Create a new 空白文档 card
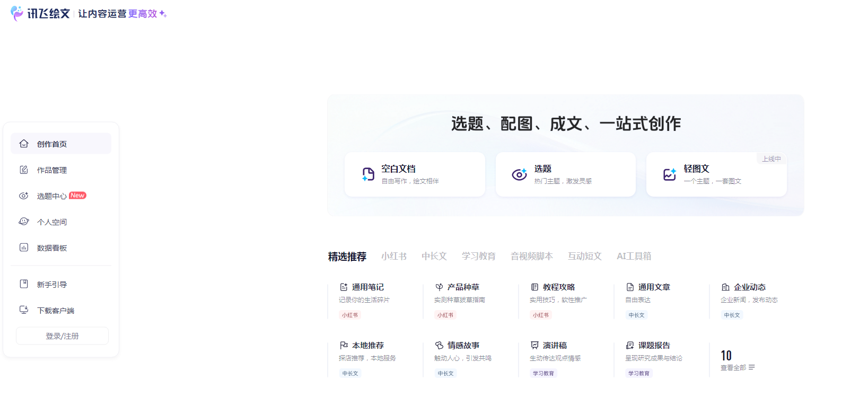 point(414,174)
